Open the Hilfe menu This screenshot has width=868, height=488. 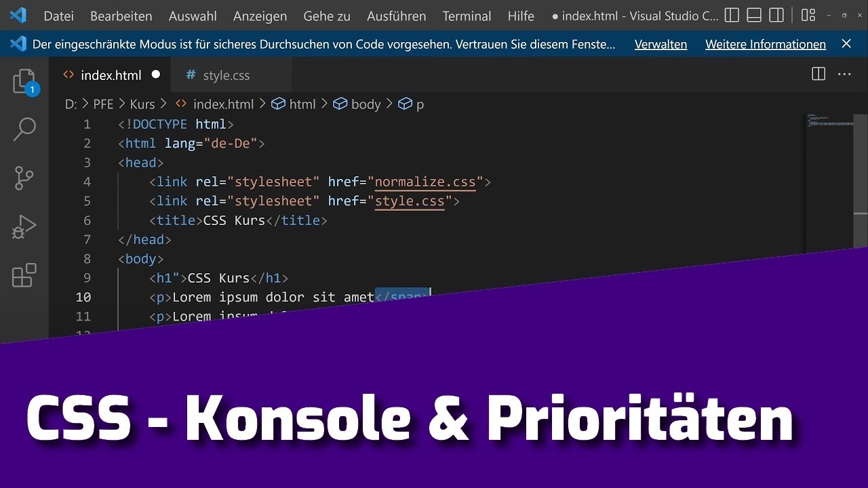(x=521, y=16)
